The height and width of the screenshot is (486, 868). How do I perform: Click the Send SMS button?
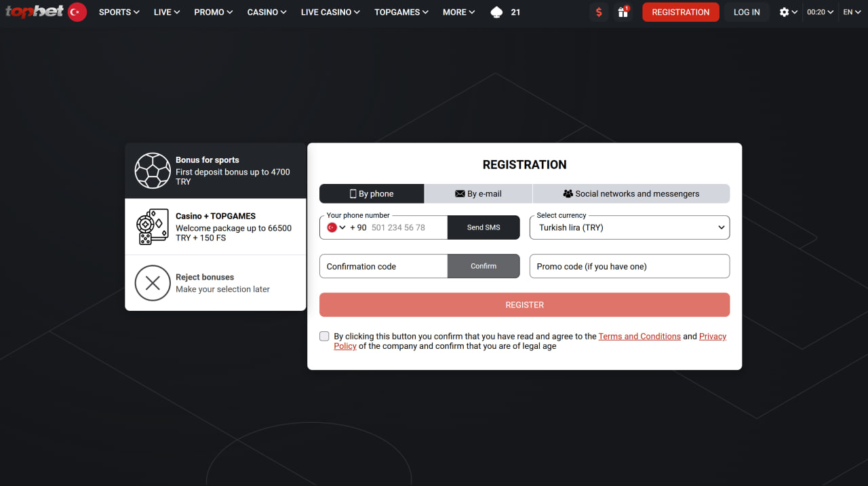coord(484,227)
